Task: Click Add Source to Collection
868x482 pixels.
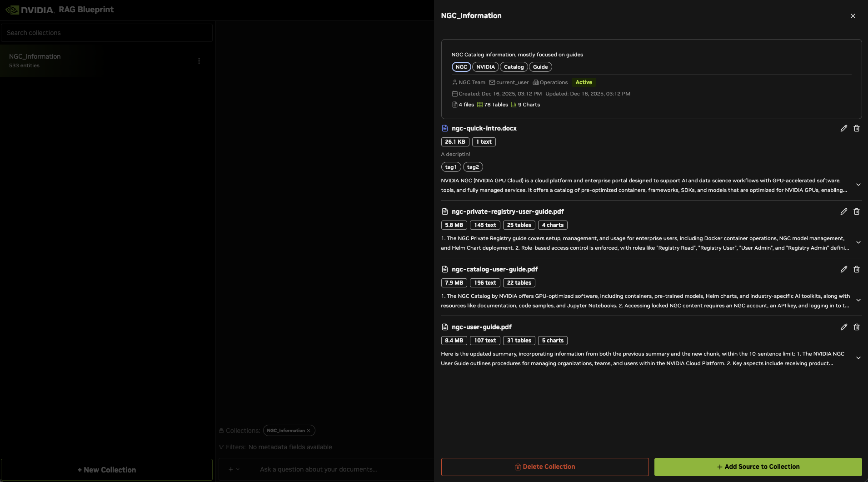Action: click(x=758, y=467)
